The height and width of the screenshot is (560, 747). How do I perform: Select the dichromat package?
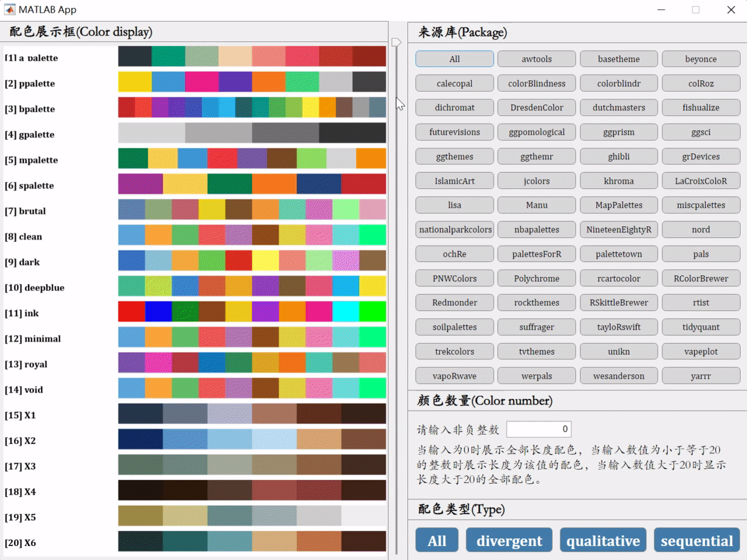pos(455,107)
